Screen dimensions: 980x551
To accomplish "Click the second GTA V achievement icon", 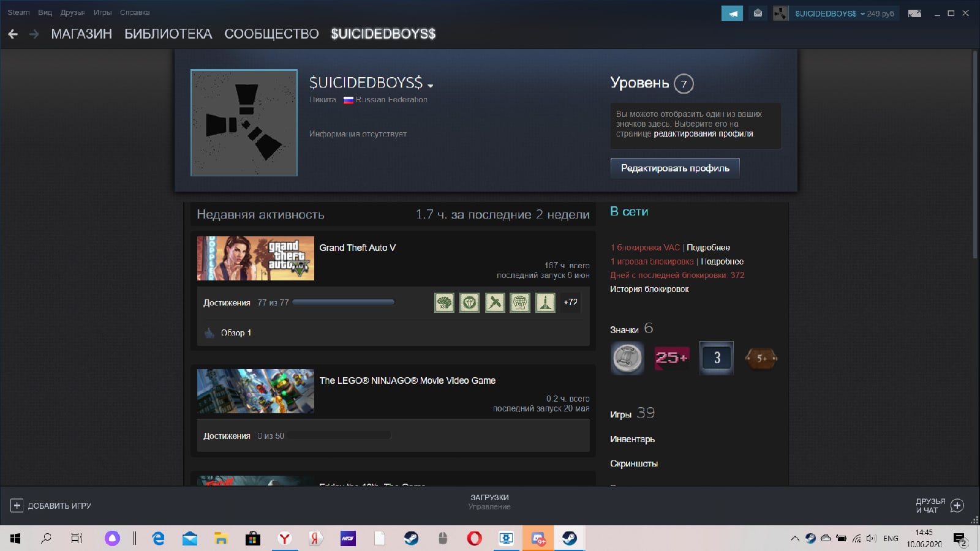I will pos(469,302).
